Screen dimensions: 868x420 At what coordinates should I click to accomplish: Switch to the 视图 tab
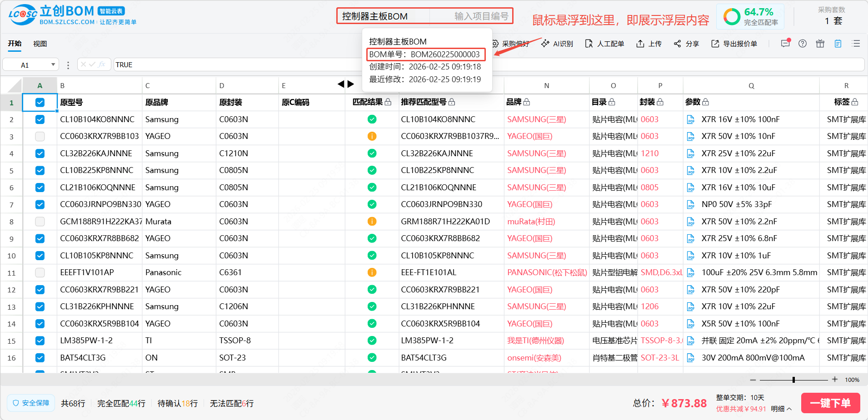pos(40,44)
